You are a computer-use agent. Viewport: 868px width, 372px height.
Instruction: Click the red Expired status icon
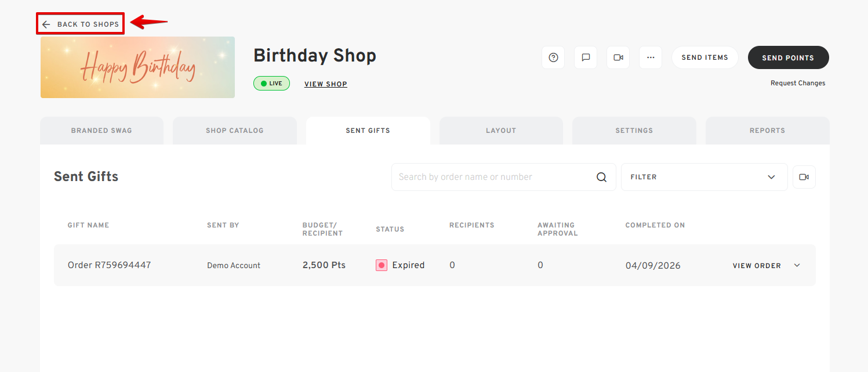click(x=381, y=265)
